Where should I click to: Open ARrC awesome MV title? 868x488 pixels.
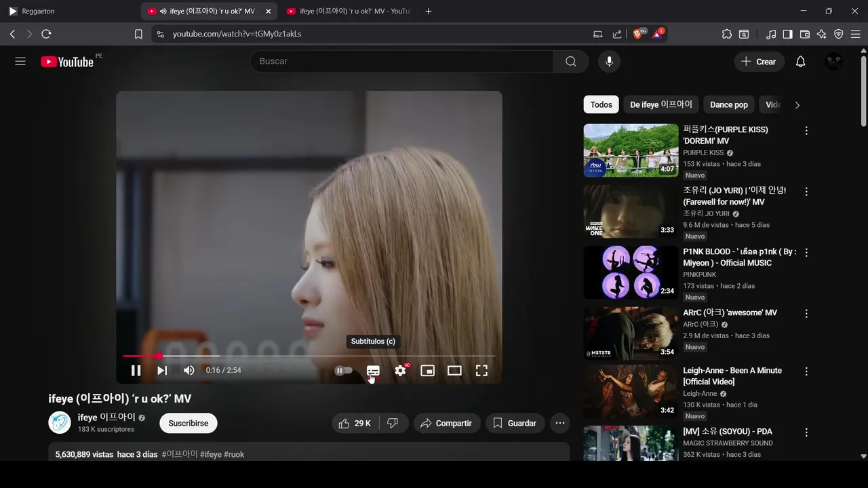(x=730, y=313)
